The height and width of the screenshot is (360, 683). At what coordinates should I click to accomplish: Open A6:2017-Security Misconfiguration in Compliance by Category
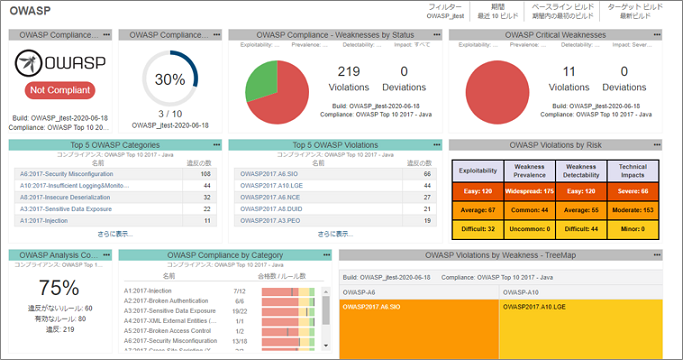click(170, 341)
